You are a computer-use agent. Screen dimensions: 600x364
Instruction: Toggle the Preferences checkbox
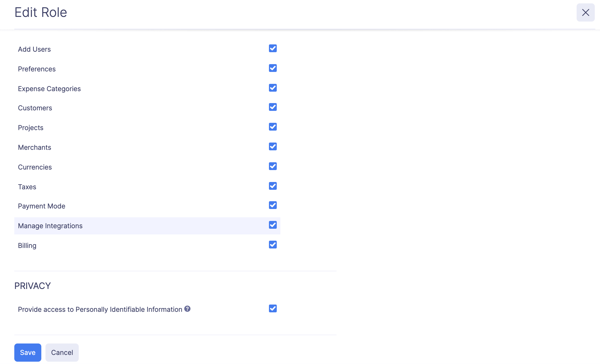273,68
